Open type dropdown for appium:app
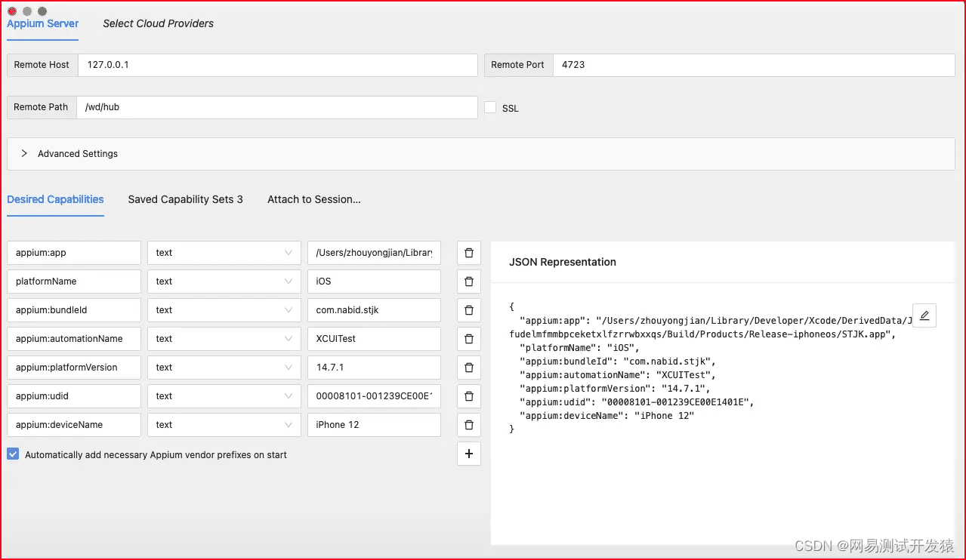 [224, 253]
